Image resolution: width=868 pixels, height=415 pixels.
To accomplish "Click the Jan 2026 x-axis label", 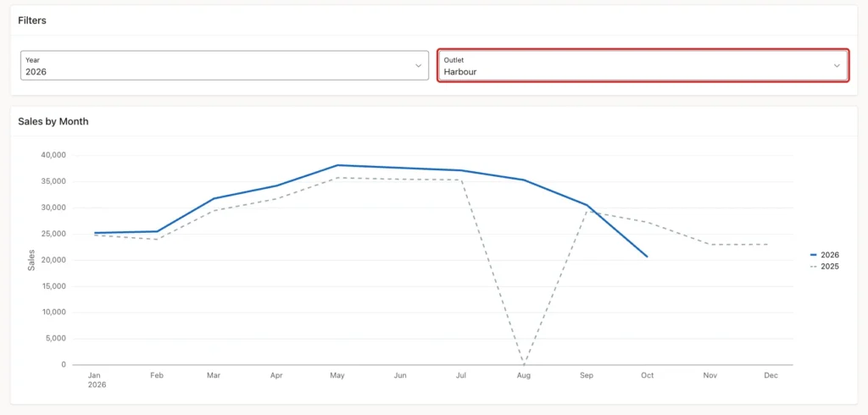I will click(x=97, y=379).
